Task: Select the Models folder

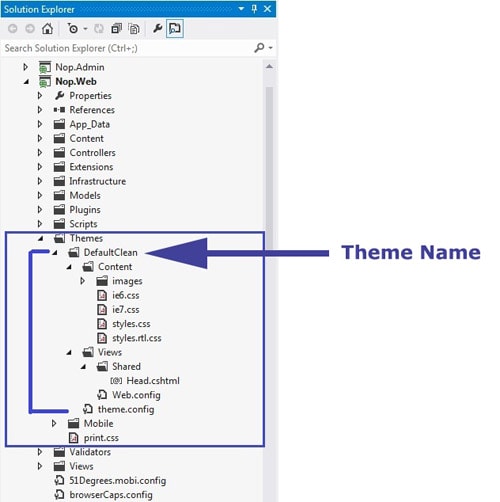Action: tap(85, 195)
